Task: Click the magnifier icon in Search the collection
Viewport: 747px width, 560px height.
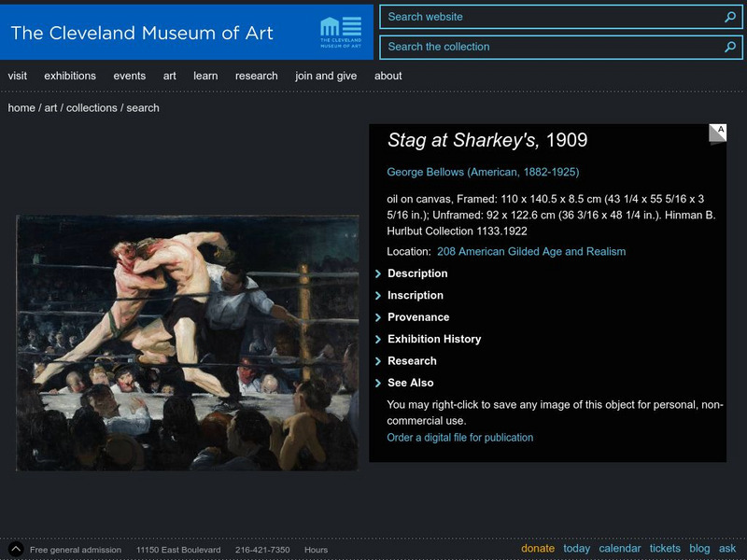Action: 730,47
